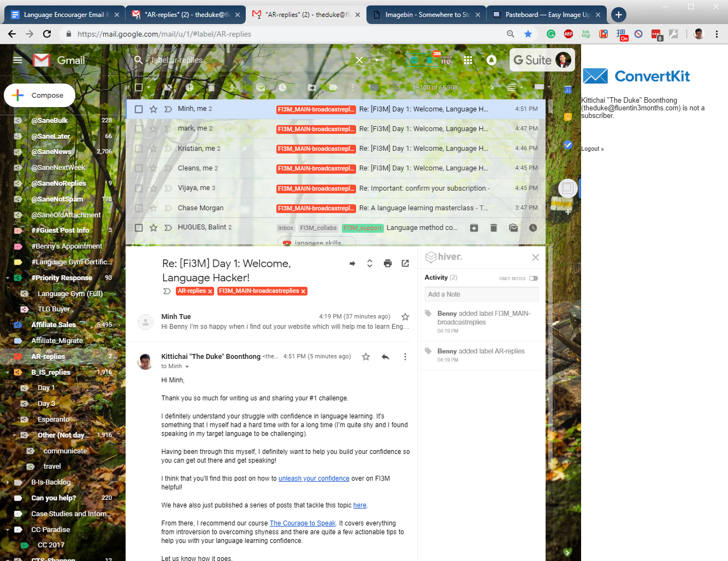Collapse the #Priority Response label

(8, 278)
